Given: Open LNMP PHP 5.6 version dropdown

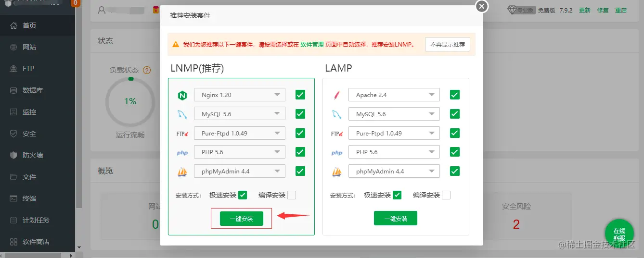Looking at the screenshot, I should pos(240,152).
